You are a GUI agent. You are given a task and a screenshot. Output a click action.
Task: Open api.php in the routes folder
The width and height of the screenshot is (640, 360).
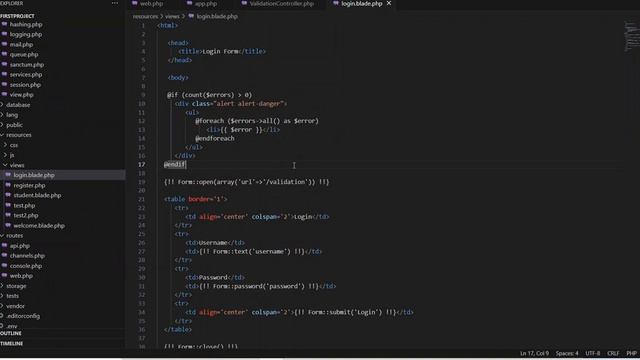point(20,246)
